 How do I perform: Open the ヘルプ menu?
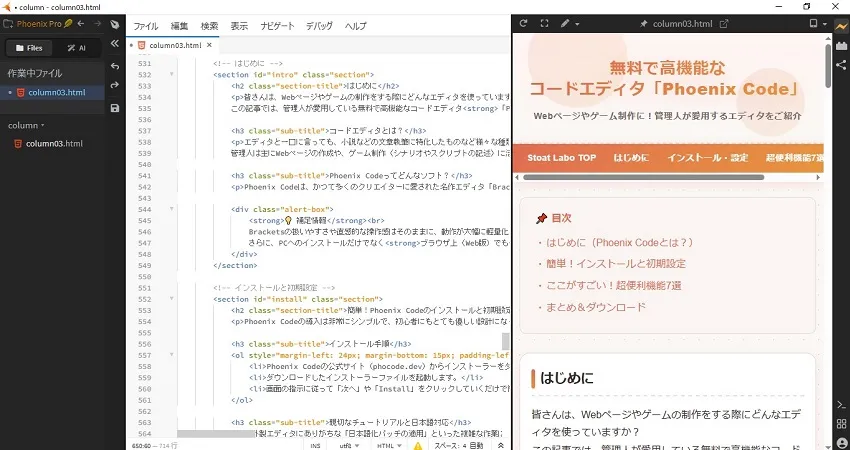click(356, 25)
